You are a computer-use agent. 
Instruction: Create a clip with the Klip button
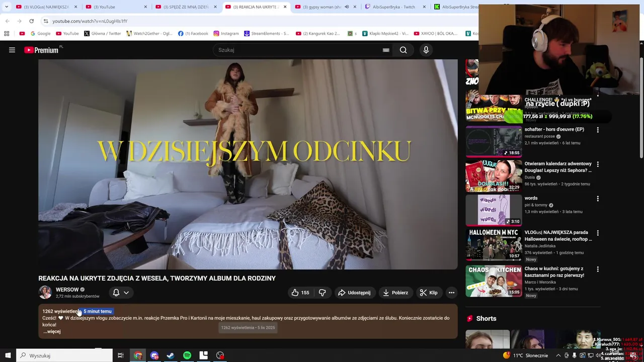click(429, 293)
